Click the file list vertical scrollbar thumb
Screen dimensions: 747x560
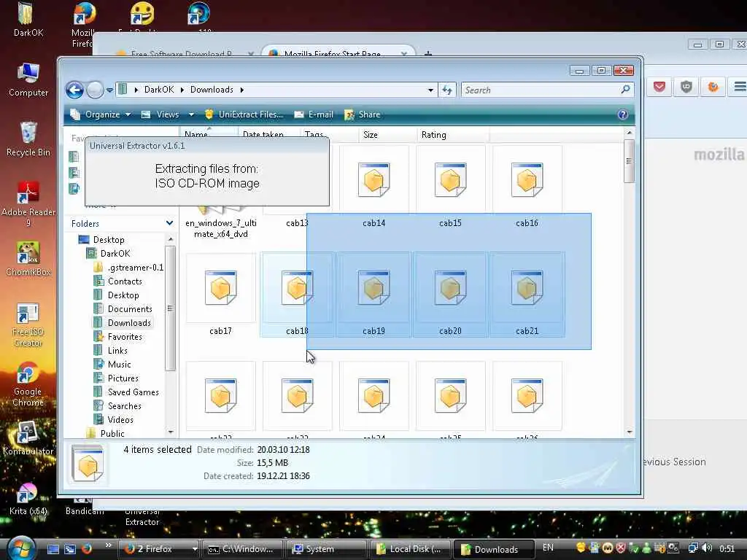629,160
